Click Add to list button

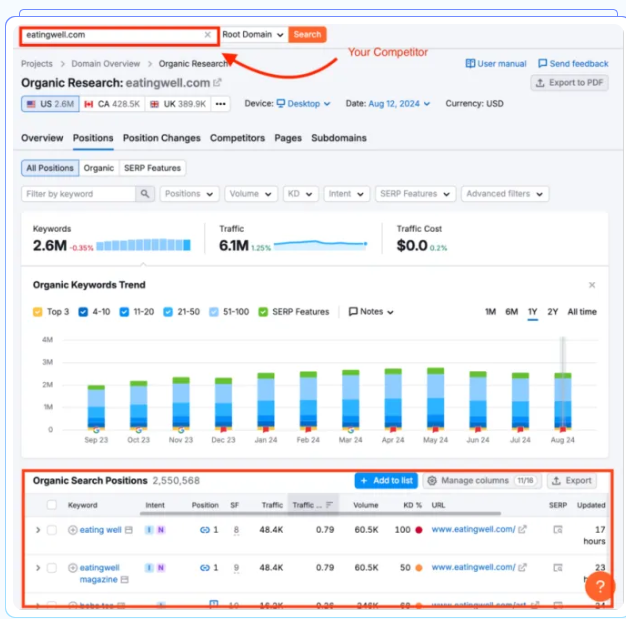click(386, 480)
